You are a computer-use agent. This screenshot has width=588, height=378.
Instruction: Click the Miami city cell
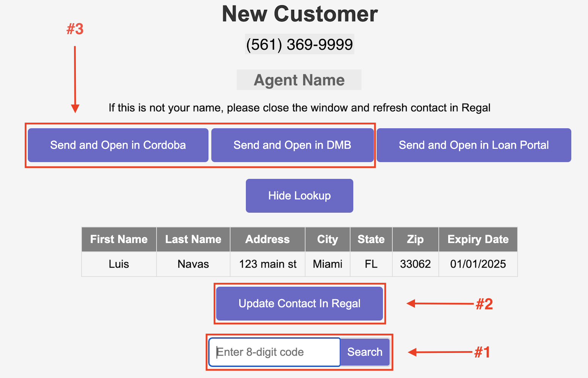pyautogui.click(x=327, y=264)
